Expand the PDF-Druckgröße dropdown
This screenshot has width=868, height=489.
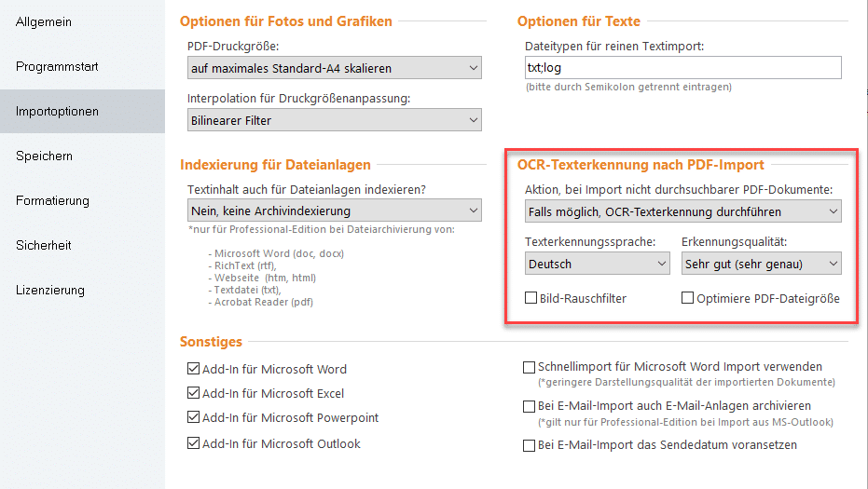point(334,68)
